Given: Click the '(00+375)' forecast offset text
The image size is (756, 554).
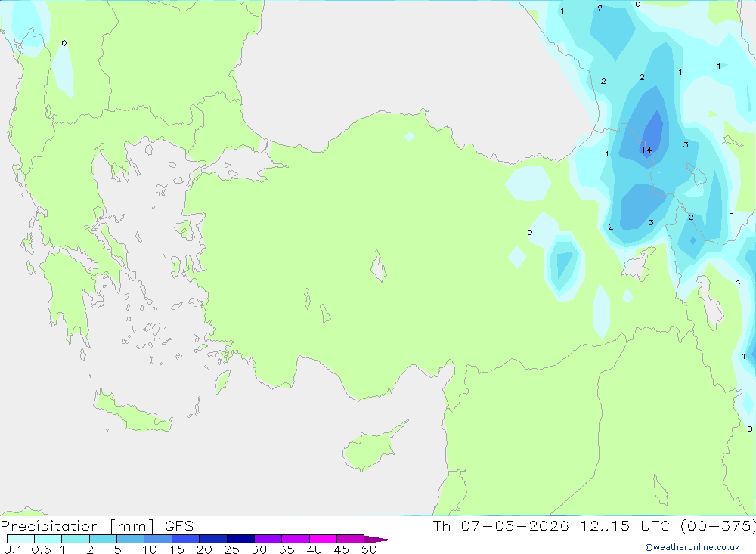Looking at the screenshot, I should coord(717,526).
